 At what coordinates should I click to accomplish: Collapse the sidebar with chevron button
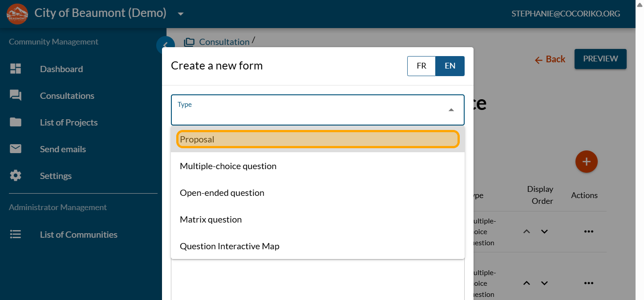point(165,45)
